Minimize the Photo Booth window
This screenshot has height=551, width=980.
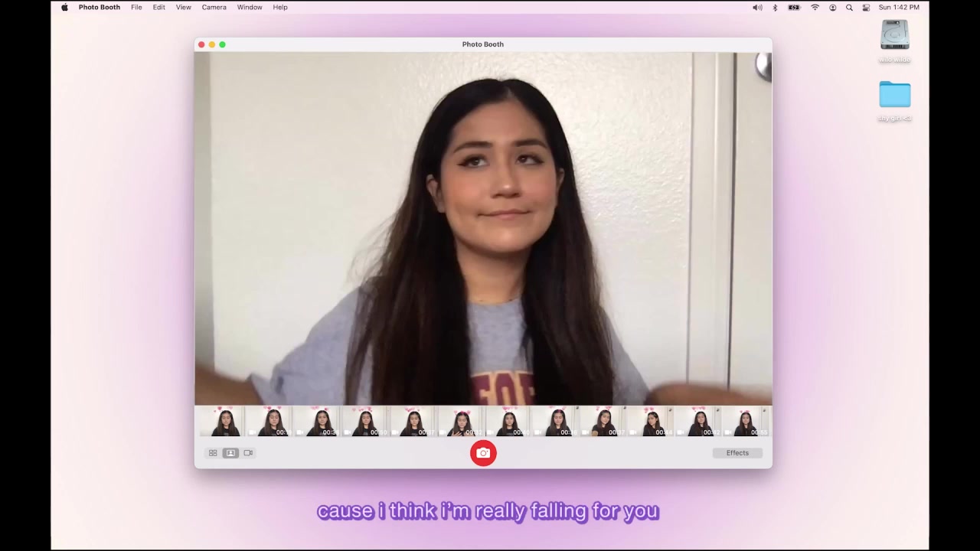click(212, 44)
